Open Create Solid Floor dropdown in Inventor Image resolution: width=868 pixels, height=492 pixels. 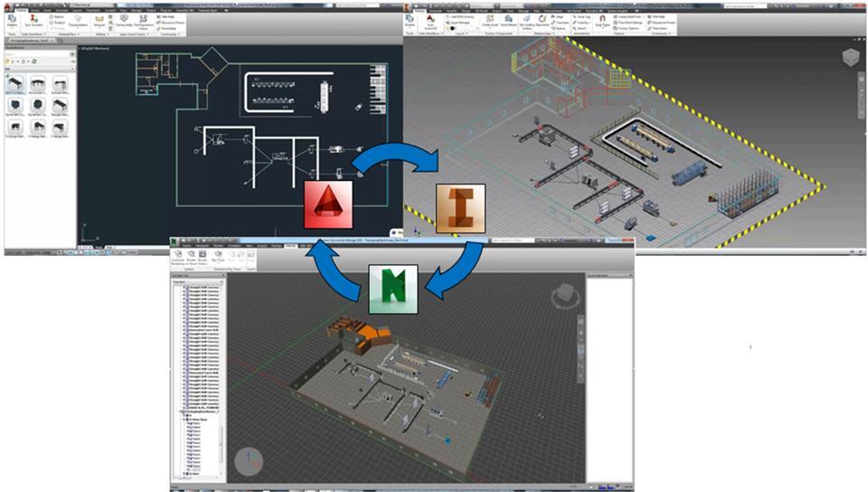coord(629,16)
